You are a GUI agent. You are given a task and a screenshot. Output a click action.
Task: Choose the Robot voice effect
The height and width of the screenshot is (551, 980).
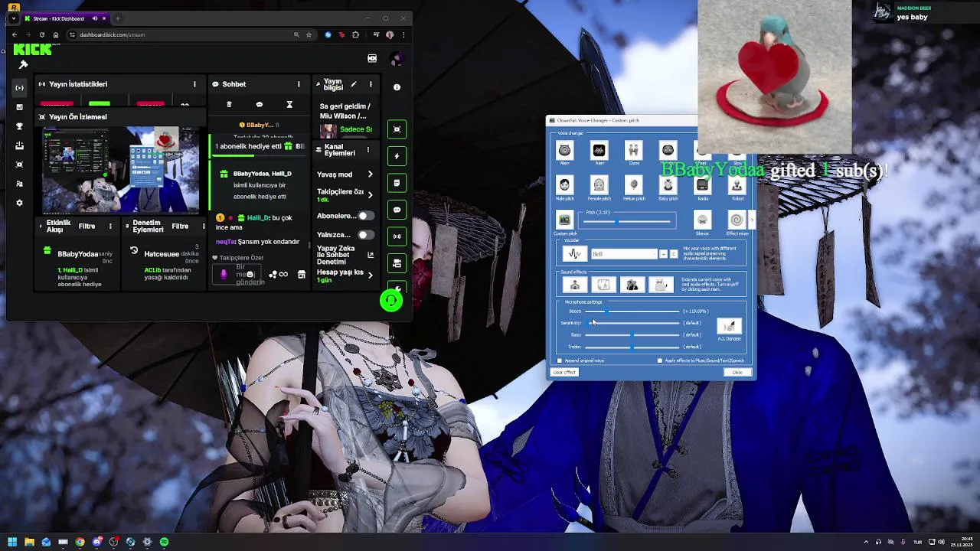pyautogui.click(x=737, y=186)
